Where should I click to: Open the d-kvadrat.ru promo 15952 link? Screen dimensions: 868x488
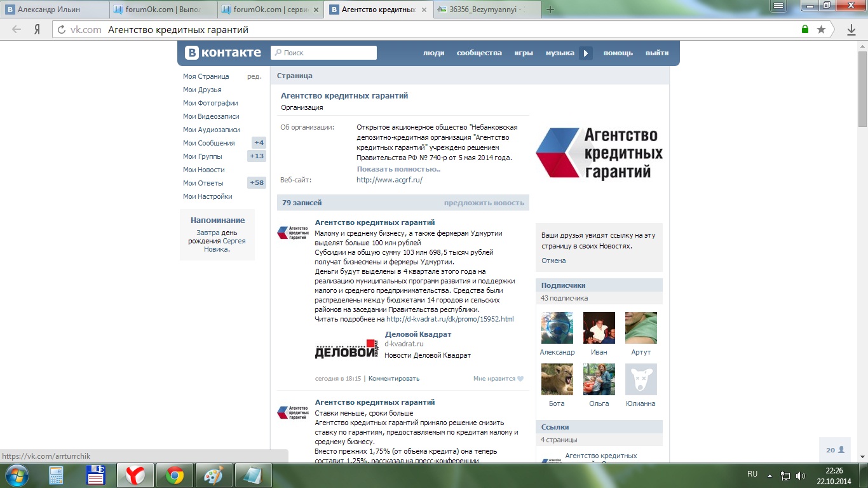click(x=450, y=319)
